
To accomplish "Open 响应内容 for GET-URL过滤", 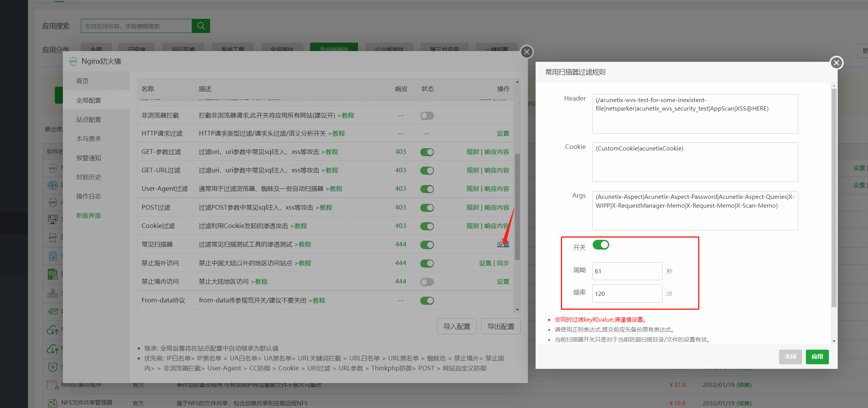I will coord(497,170).
